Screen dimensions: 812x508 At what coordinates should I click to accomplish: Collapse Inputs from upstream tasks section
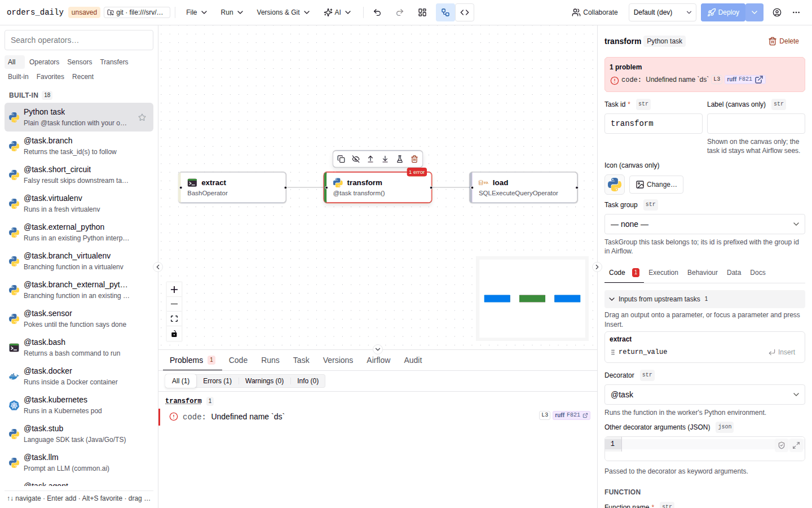tap(705, 299)
